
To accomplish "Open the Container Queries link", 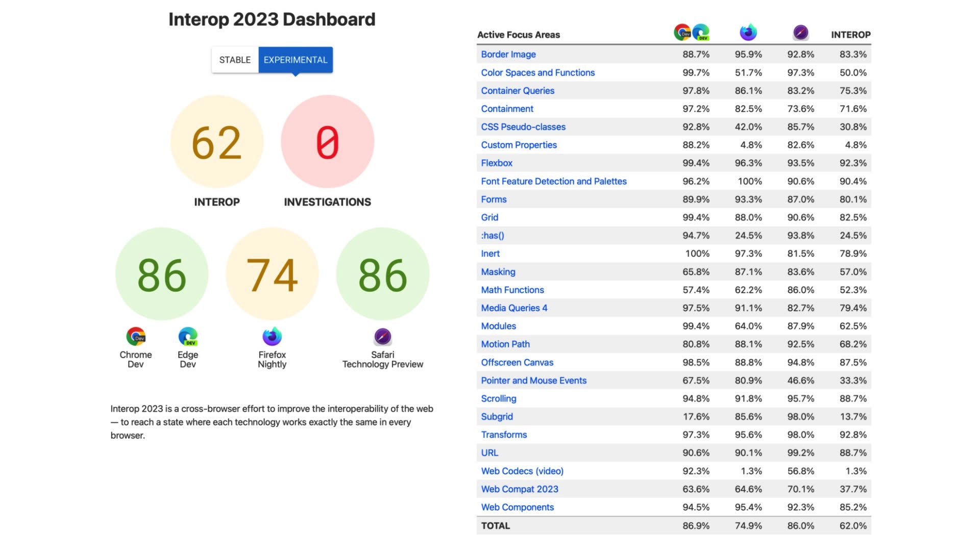I will click(x=518, y=91).
